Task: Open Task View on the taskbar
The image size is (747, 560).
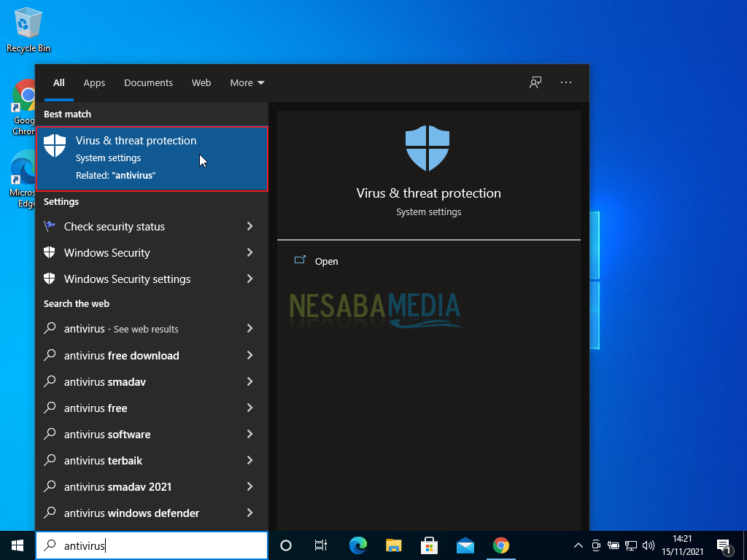Action: 321,545
